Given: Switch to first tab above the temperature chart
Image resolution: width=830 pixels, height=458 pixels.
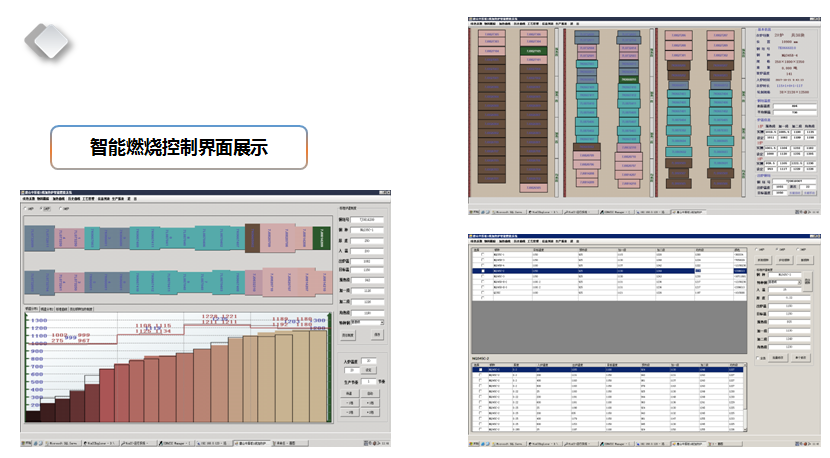Looking at the screenshot, I should click(x=32, y=310).
